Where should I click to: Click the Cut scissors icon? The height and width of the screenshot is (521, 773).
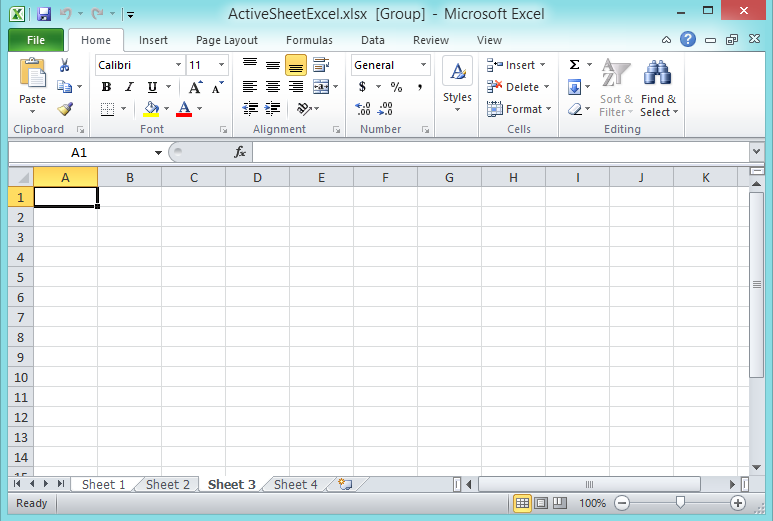coord(65,65)
